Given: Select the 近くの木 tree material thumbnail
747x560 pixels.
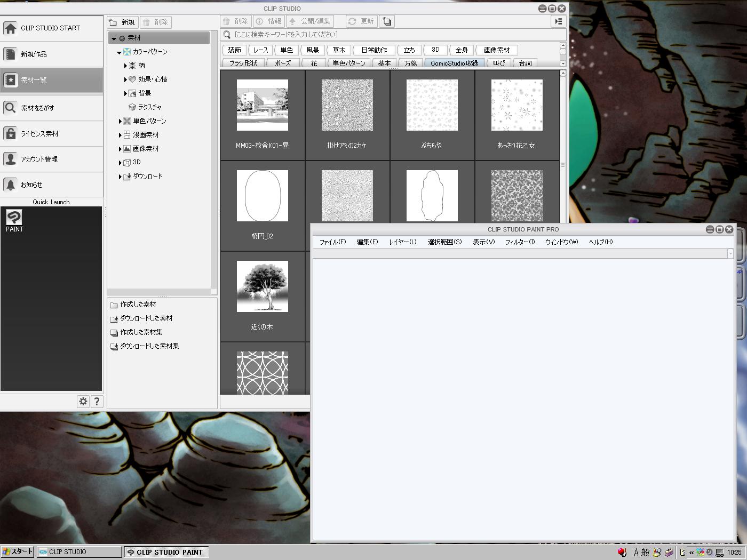Looking at the screenshot, I should [x=262, y=286].
